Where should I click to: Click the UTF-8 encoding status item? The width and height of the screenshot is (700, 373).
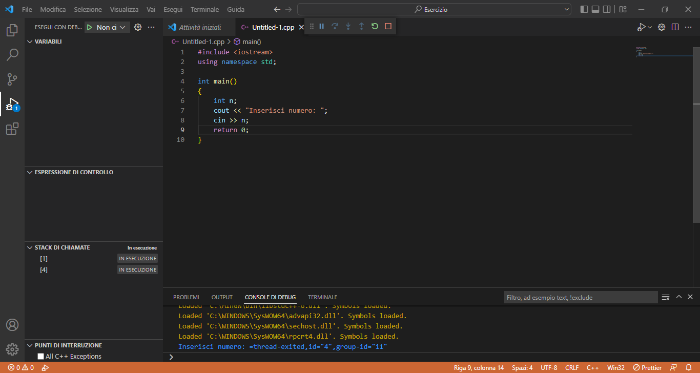pyautogui.click(x=549, y=368)
